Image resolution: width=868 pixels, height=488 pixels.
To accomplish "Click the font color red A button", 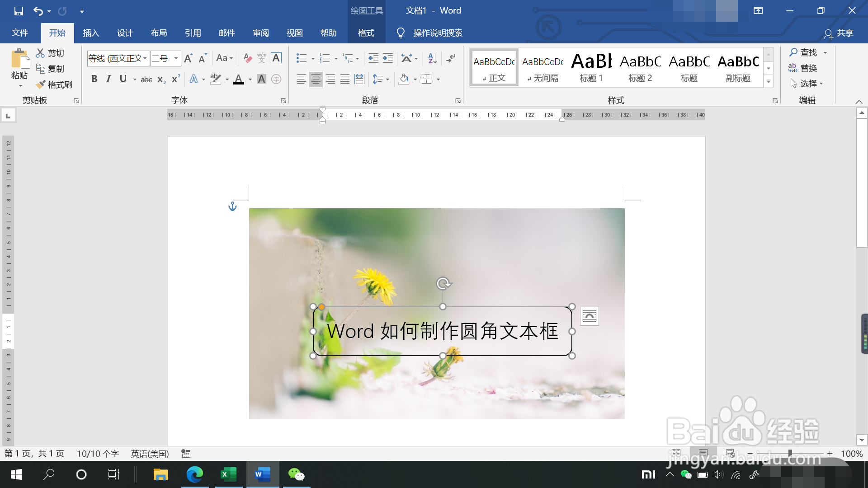I will [239, 79].
